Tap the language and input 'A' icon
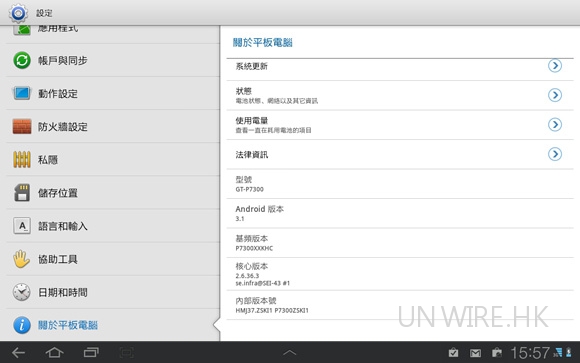 tap(22, 226)
